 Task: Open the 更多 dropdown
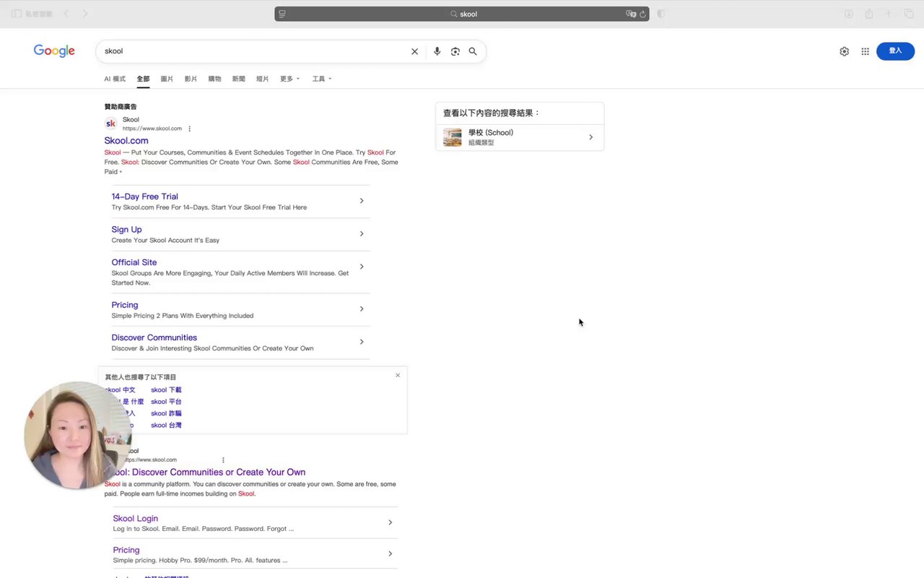pyautogui.click(x=289, y=79)
